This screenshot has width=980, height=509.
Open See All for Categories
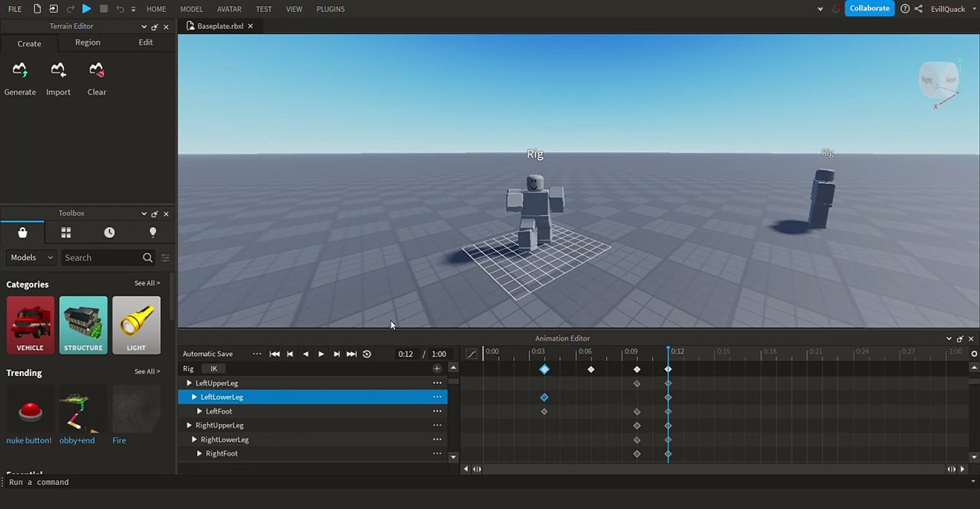click(x=147, y=283)
